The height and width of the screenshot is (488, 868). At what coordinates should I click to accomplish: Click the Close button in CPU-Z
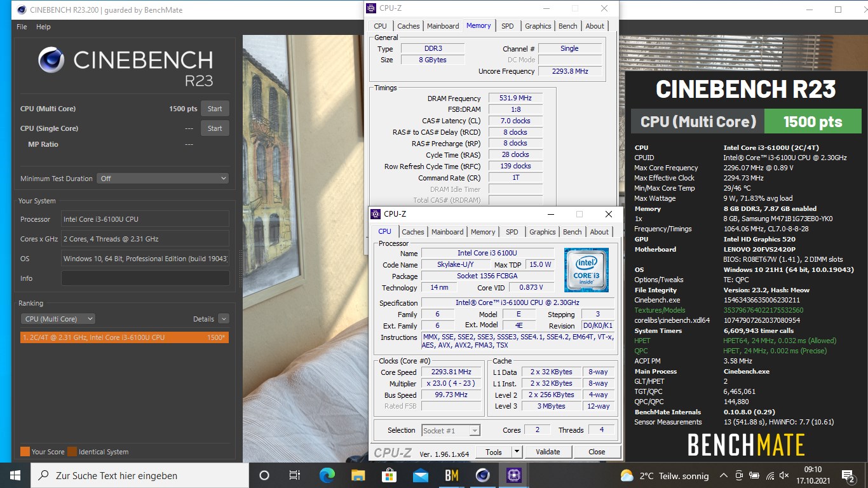point(597,452)
